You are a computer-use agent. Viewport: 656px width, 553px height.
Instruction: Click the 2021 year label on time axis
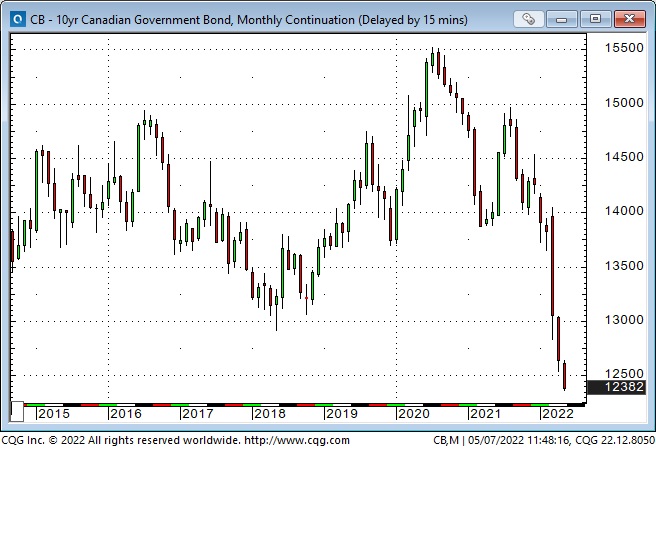tap(485, 414)
